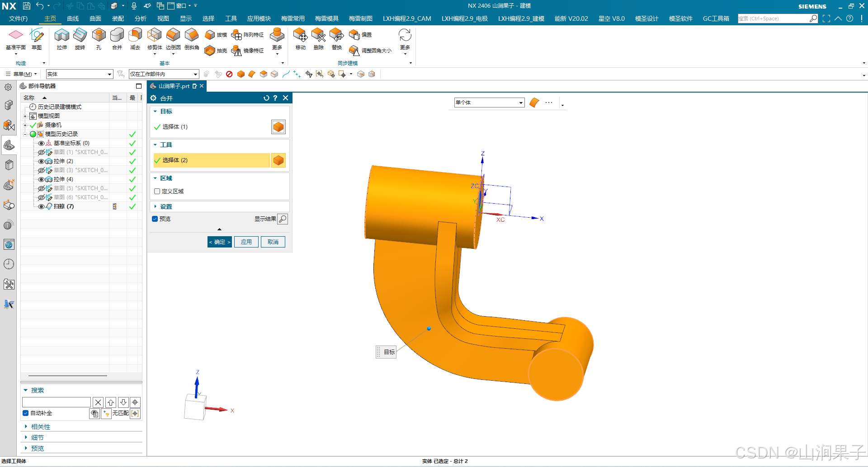The width and height of the screenshot is (868, 467).
Task: Open the 偏置 (Offset) tool
Action: click(360, 35)
